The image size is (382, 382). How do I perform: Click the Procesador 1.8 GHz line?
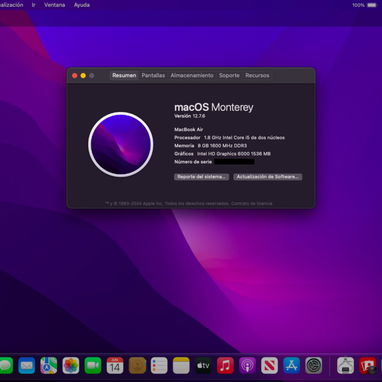click(x=230, y=138)
